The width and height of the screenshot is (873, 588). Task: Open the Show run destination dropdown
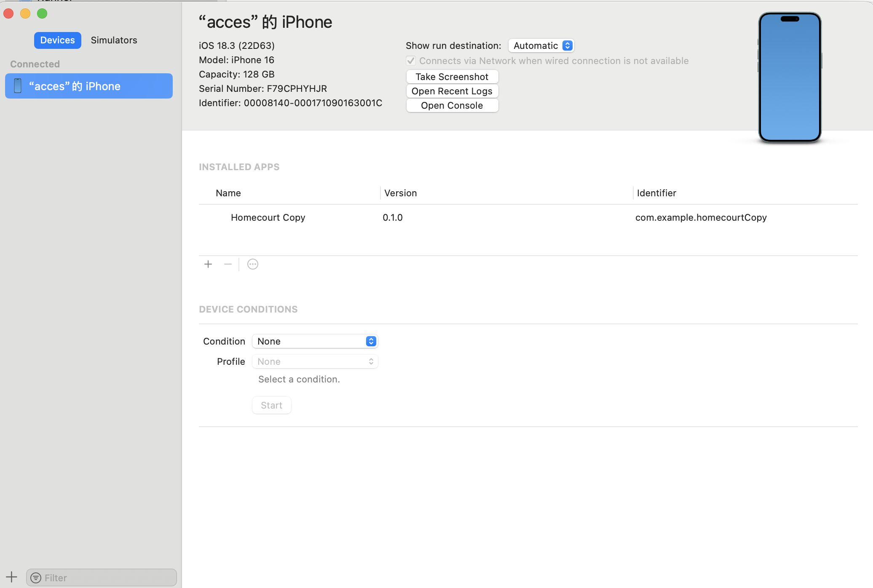(x=541, y=45)
